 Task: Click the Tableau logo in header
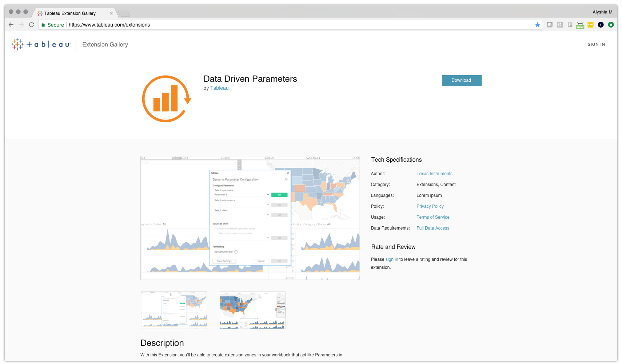point(41,44)
